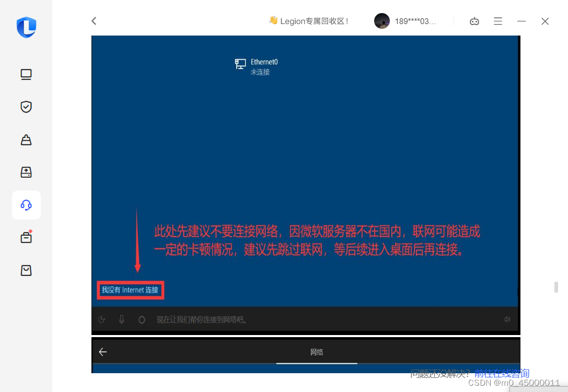This screenshot has width=568, height=392.
Task: Select the headset customer service icon
Action: [26, 205]
